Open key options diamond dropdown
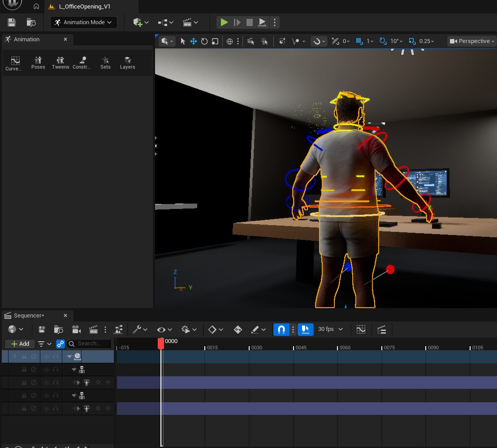 tap(216, 329)
